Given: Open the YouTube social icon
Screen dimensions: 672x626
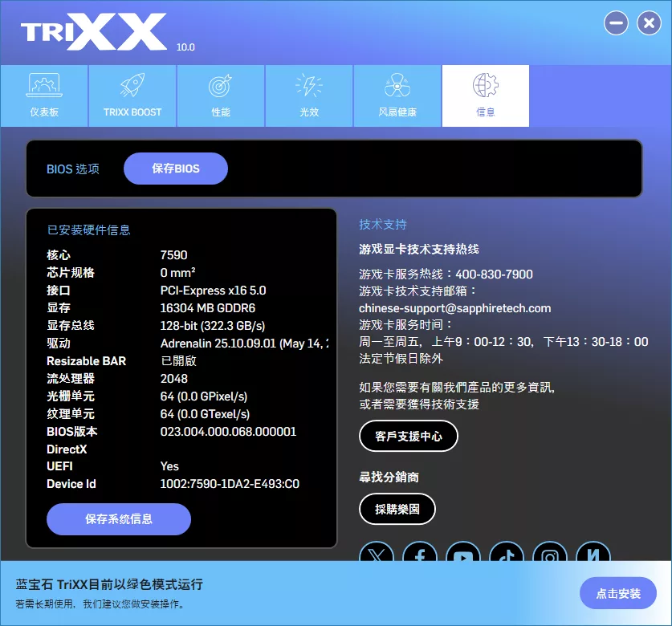Looking at the screenshot, I should [463, 552].
